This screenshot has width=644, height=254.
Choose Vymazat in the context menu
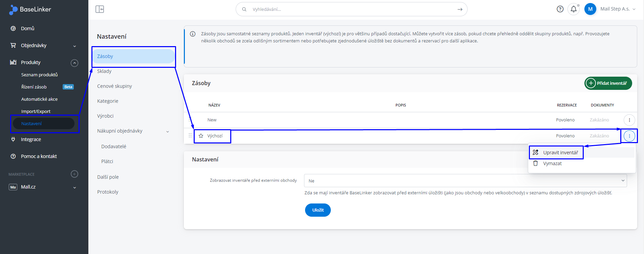pos(552,163)
